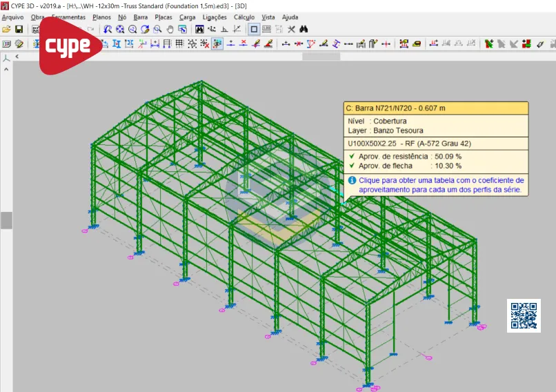This screenshot has height=392, width=556.
Task: Open the Arquivo menu
Action: click(12, 17)
